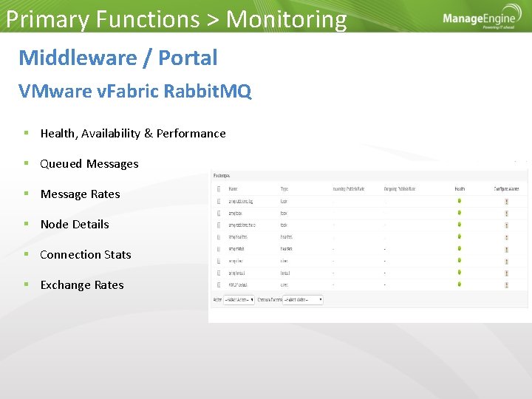The image size is (532, 399).
Task: Click the Exchanges table title
Action: [x=222, y=176]
